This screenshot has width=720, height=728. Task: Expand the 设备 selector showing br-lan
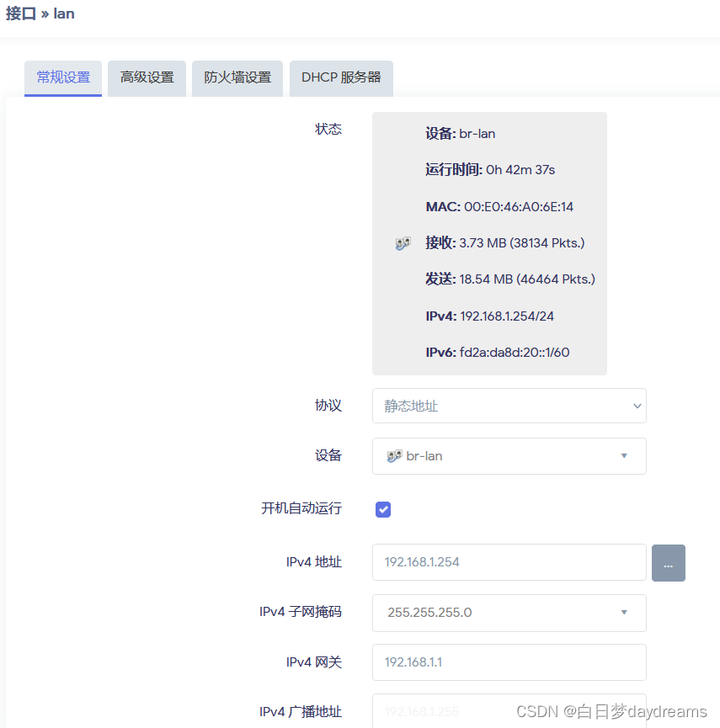509,455
